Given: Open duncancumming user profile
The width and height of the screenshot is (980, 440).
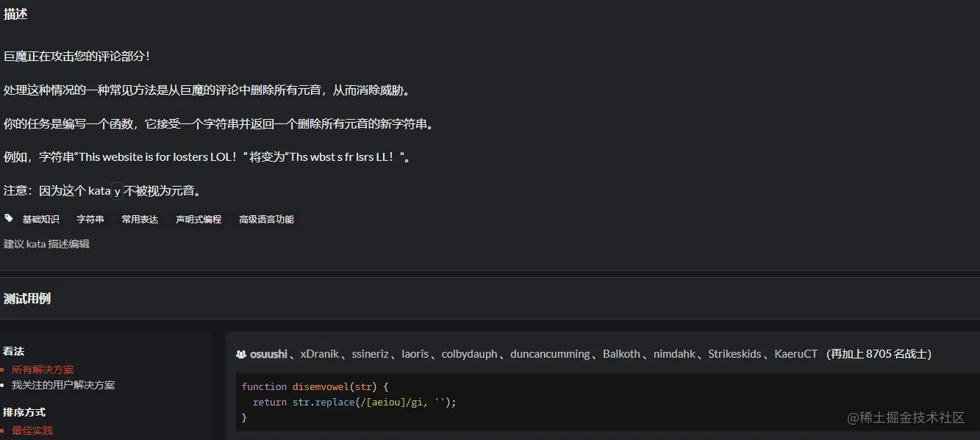Looking at the screenshot, I should [x=550, y=354].
